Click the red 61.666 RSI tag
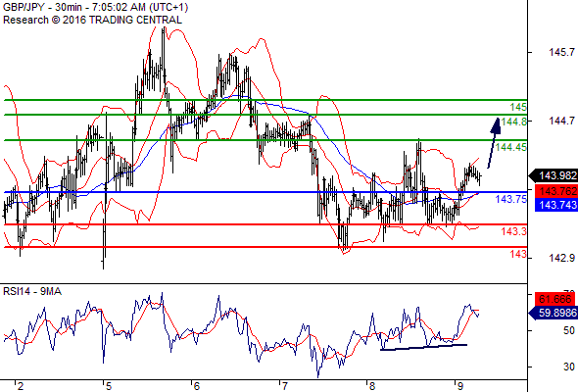The height and width of the screenshot is (392, 578). pyautogui.click(x=554, y=299)
